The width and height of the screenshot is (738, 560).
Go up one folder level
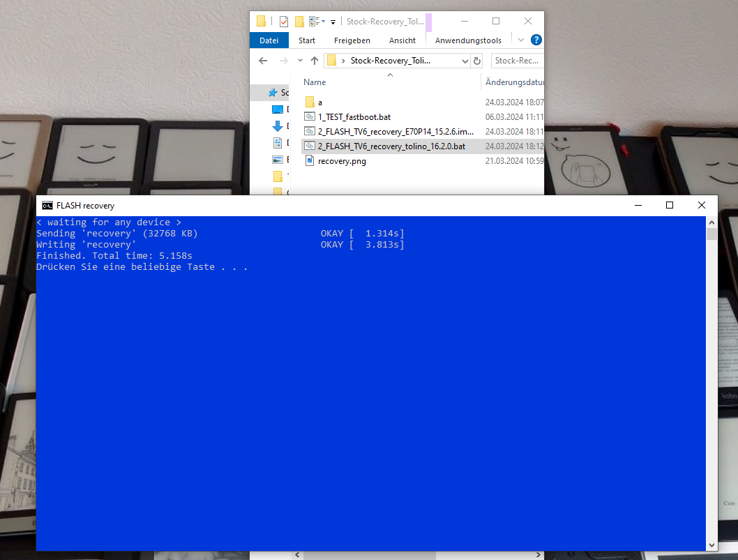click(315, 61)
